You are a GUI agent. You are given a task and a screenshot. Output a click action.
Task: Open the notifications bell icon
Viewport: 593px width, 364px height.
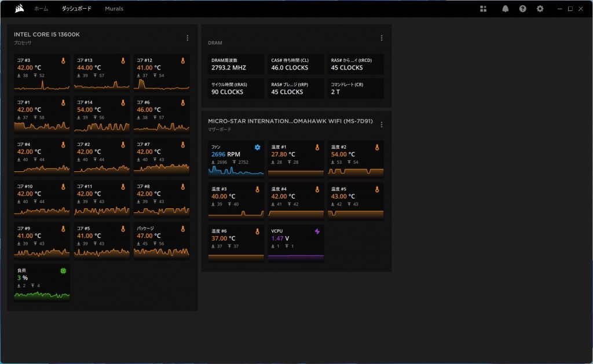(505, 9)
